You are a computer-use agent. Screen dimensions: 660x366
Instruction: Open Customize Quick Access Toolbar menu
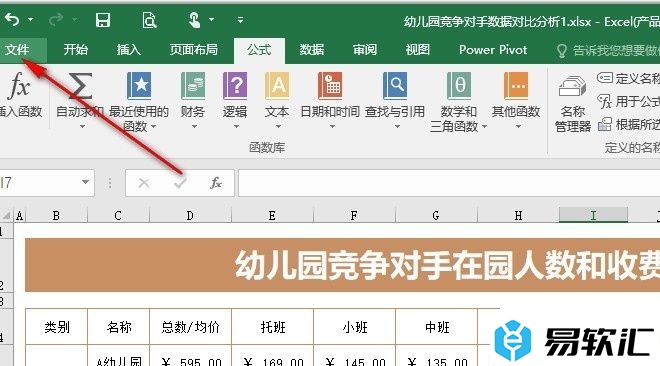240,20
